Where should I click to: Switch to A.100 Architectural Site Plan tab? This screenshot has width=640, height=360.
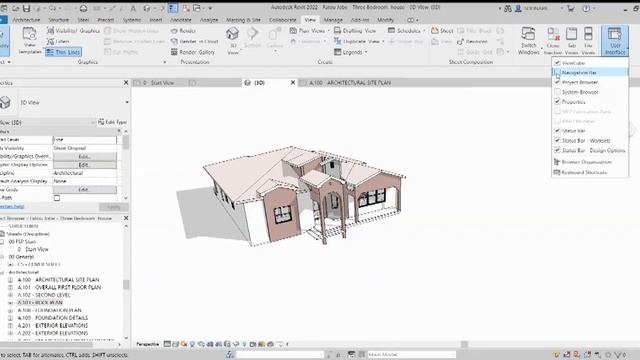(350, 82)
